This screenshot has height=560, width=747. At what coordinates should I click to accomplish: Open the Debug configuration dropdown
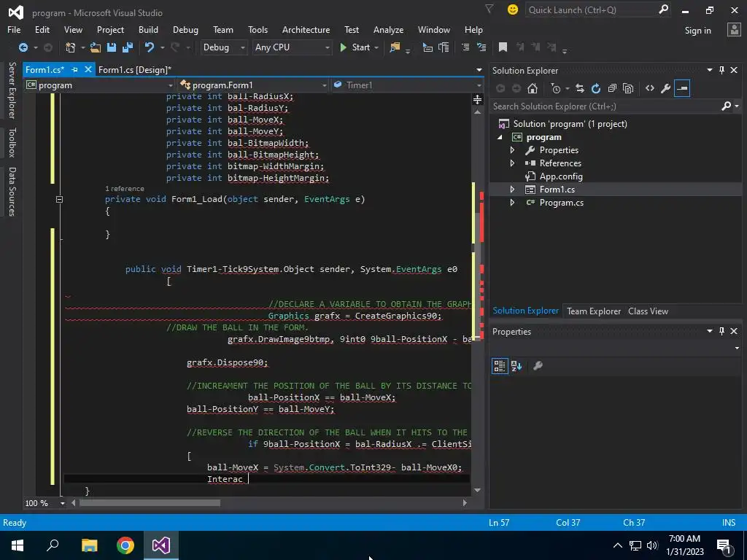point(242,47)
